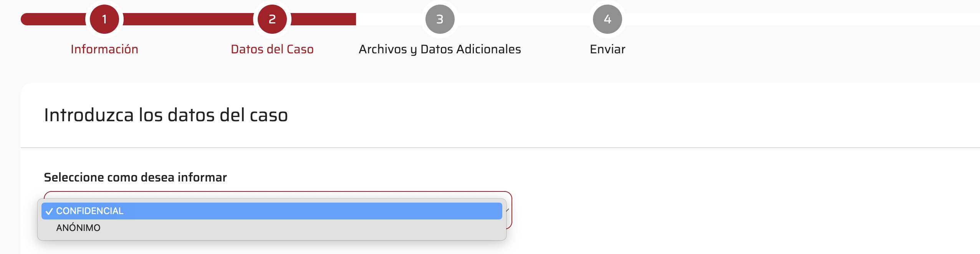Switch to Datos del Caso step label

[272, 49]
